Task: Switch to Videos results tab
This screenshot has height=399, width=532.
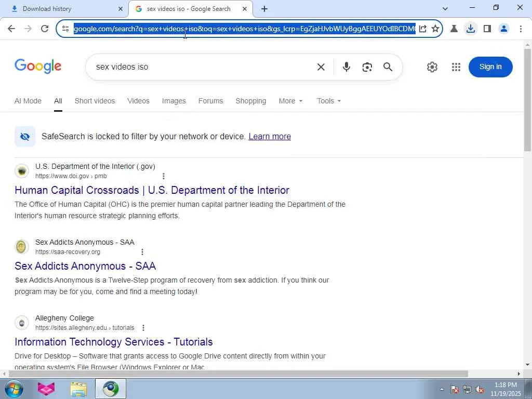Action: (138, 101)
